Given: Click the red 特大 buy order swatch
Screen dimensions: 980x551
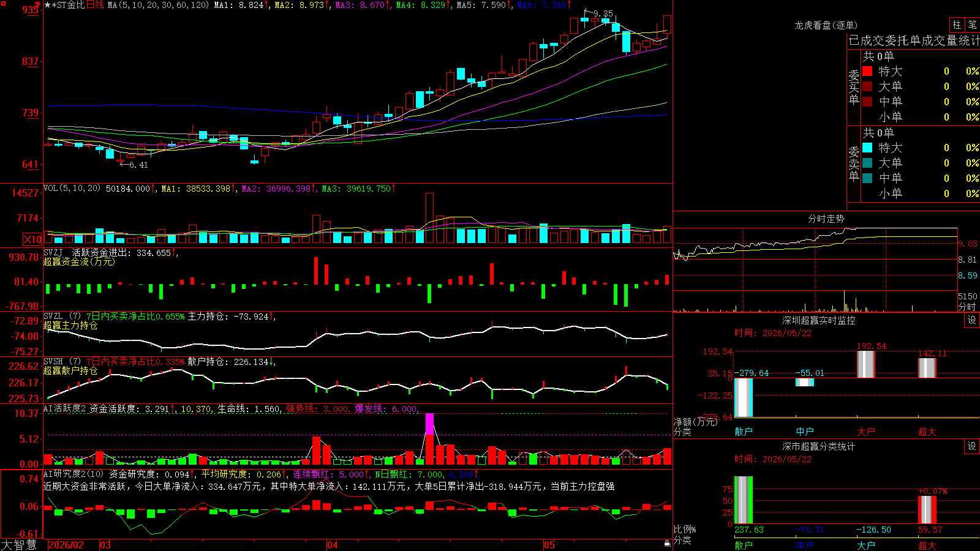Looking at the screenshot, I should tap(867, 71).
